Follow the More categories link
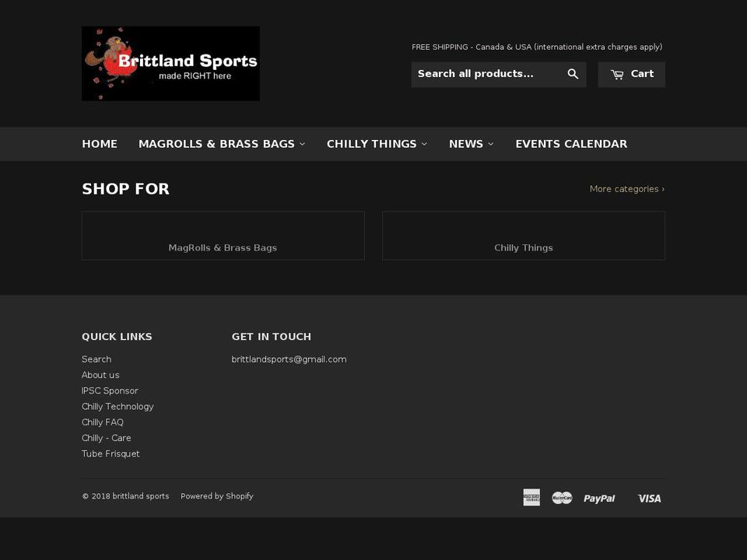Viewport: 747px width, 560px height. click(x=627, y=189)
